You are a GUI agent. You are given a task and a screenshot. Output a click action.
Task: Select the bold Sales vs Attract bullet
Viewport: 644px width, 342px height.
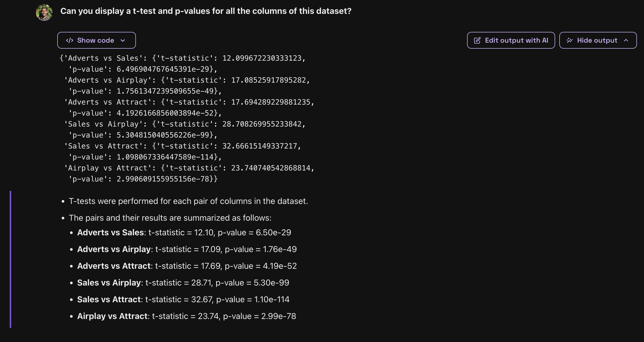click(109, 299)
